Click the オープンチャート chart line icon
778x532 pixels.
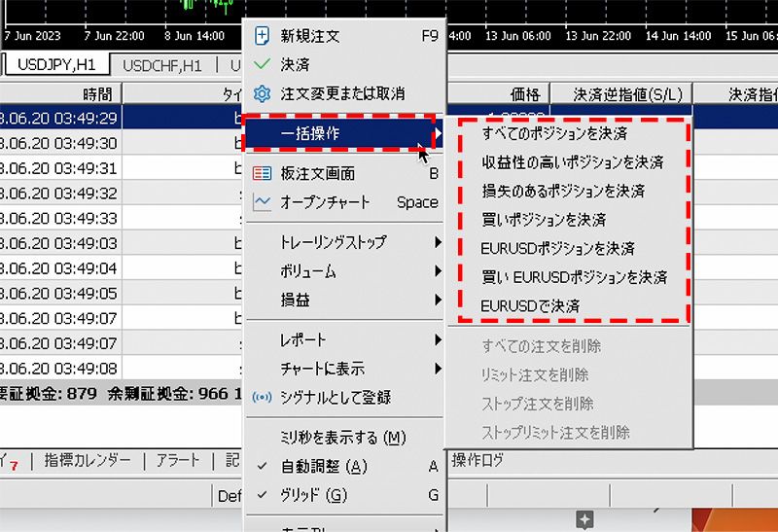tap(262, 203)
